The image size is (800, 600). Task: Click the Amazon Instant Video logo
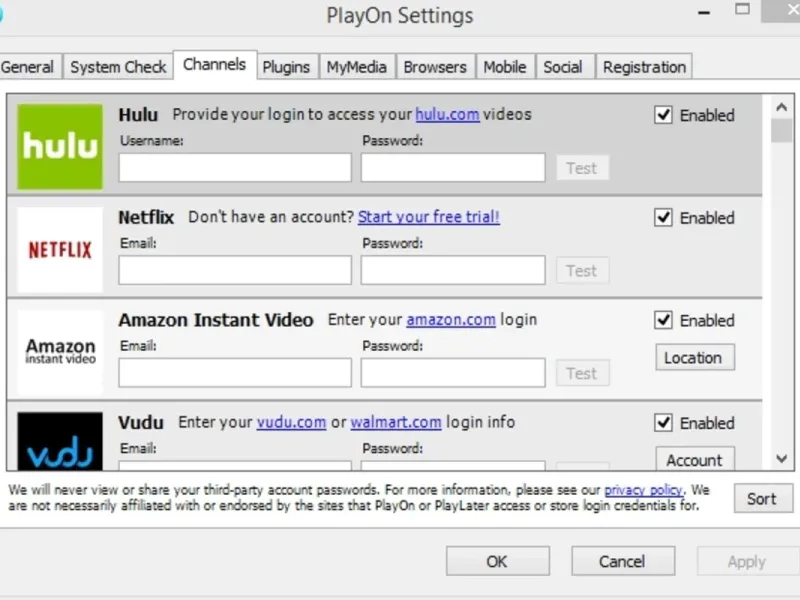click(60, 352)
